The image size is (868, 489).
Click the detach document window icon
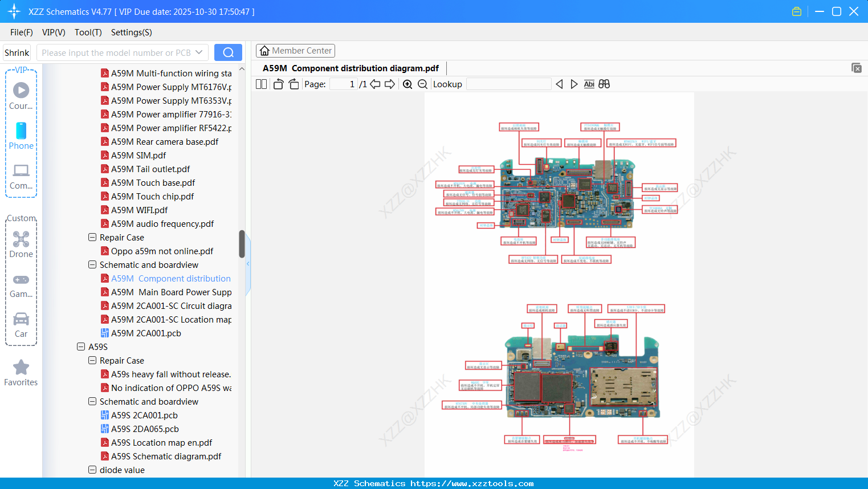click(x=857, y=68)
